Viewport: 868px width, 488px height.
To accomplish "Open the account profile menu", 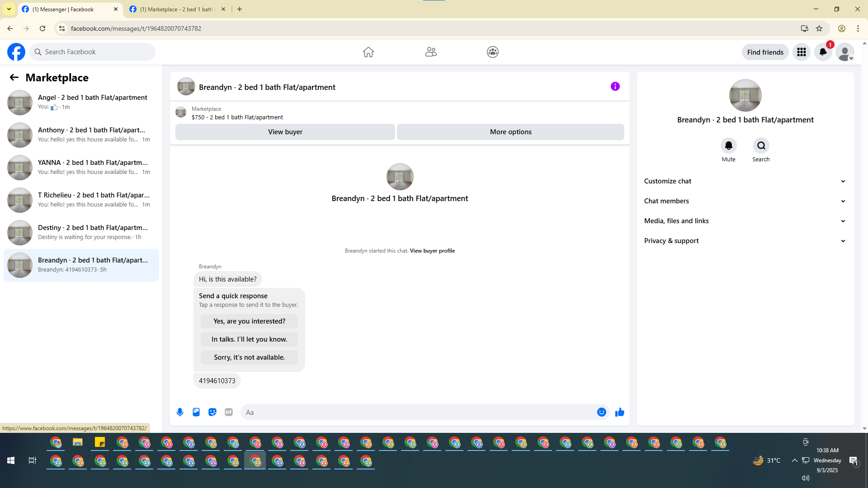I will pos(845,52).
